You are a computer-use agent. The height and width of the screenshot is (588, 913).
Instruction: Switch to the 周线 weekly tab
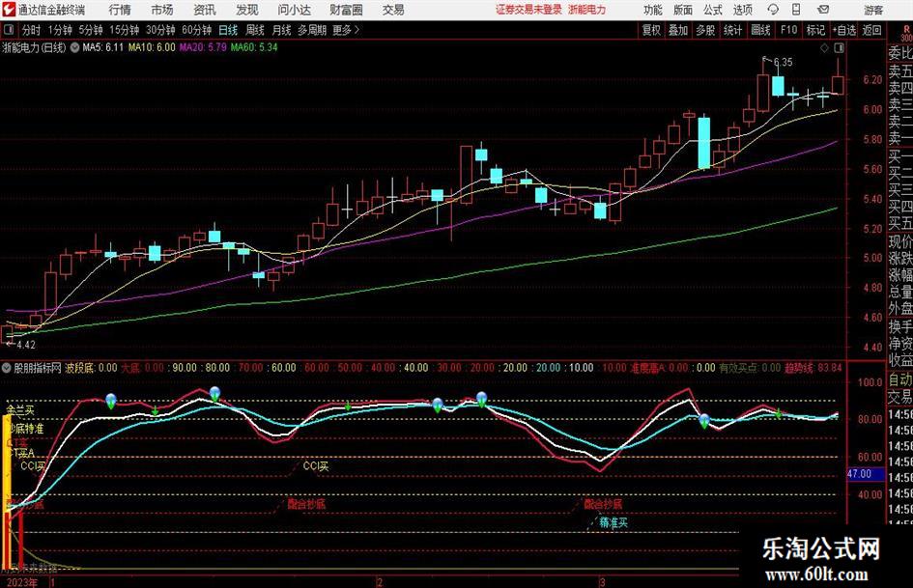point(255,30)
